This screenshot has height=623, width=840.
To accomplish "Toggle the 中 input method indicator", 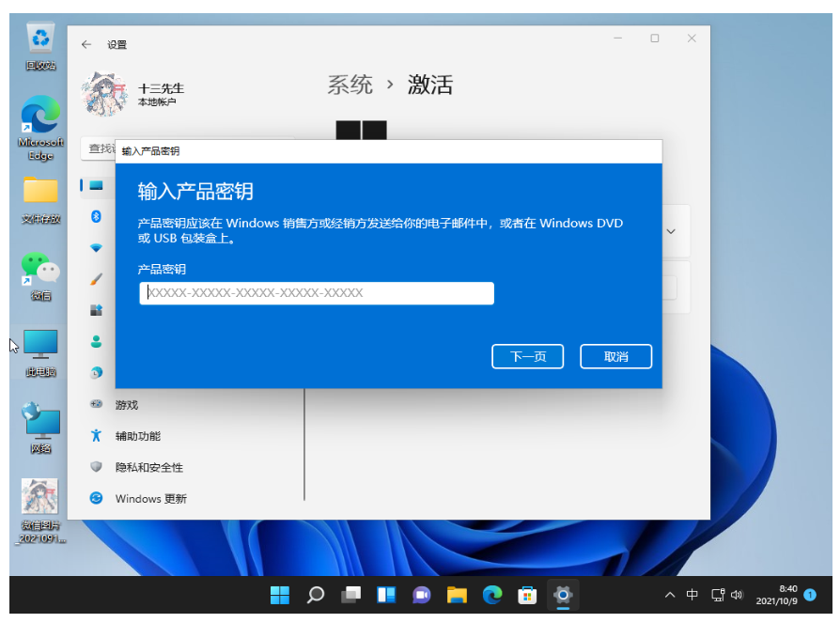I will pyautogui.click(x=692, y=595).
